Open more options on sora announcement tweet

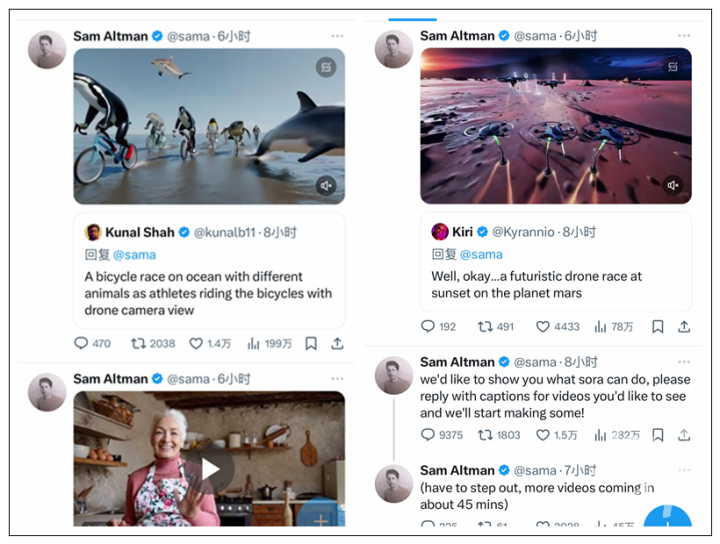click(x=684, y=362)
